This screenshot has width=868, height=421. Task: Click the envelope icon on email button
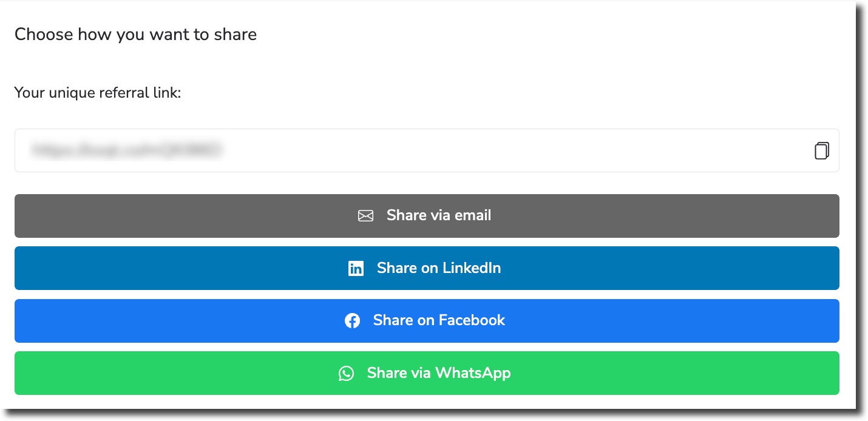click(365, 216)
